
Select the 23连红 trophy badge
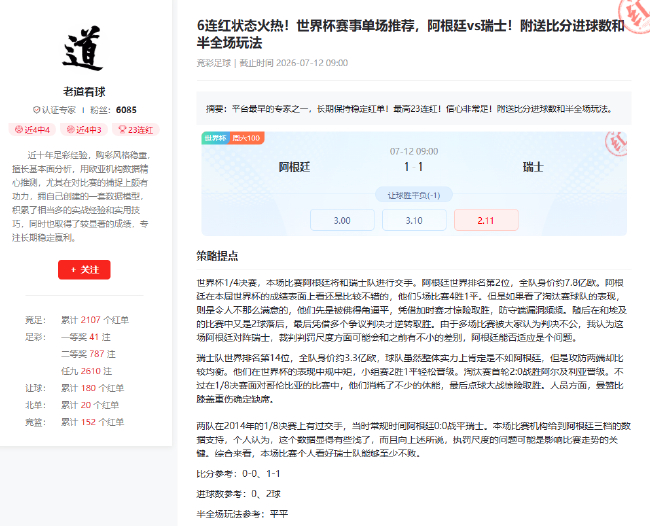click(136, 130)
